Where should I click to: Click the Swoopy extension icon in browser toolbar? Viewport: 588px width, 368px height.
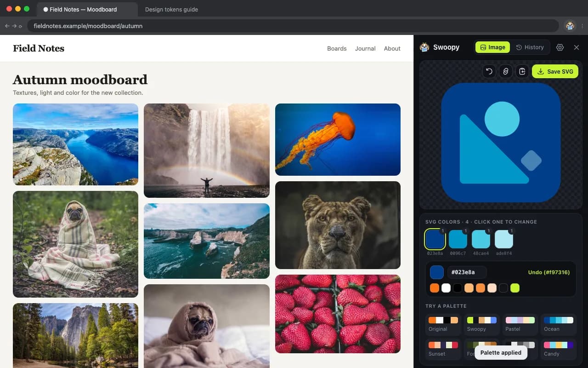coord(570,26)
